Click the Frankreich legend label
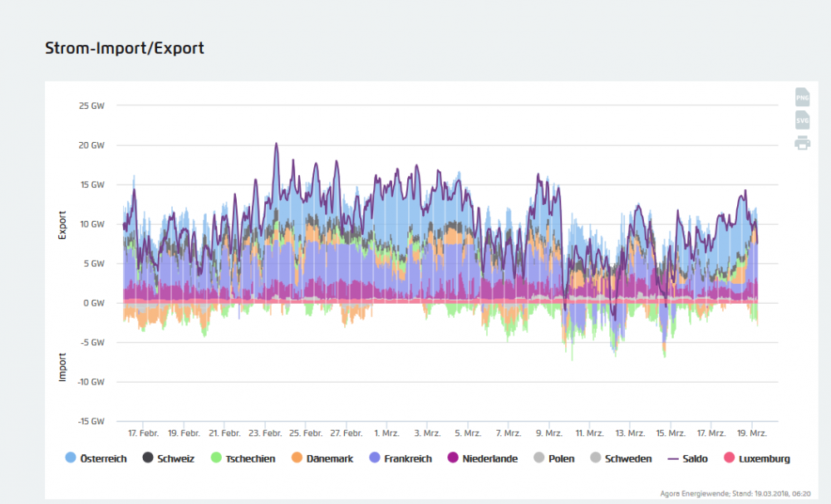 pyautogui.click(x=408, y=458)
